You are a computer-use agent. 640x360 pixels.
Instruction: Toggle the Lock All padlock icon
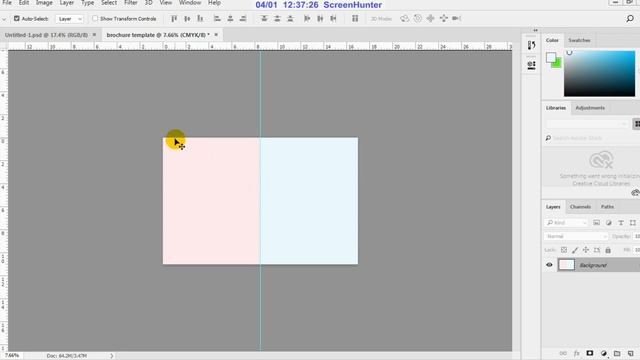pyautogui.click(x=608, y=250)
